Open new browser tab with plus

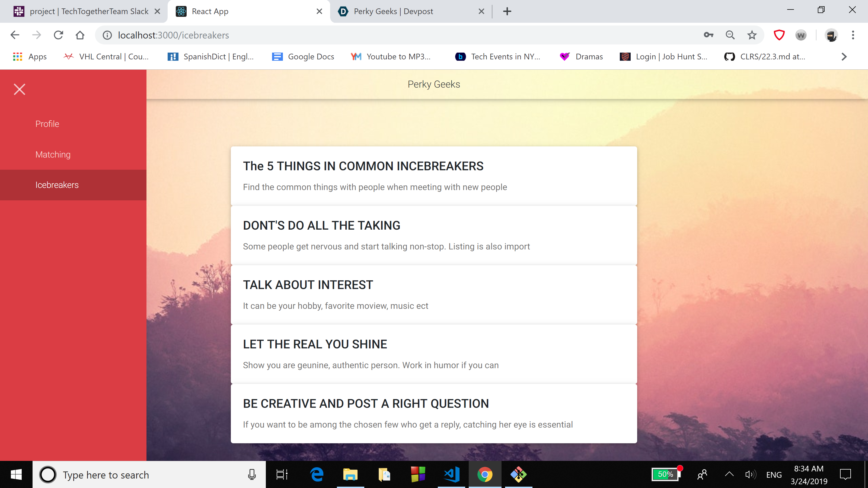click(x=507, y=11)
